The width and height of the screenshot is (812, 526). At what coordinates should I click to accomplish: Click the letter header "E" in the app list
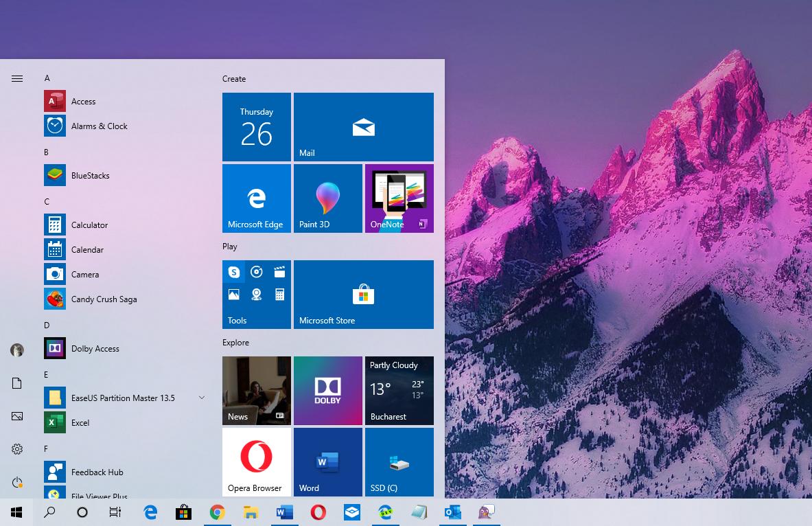pos(46,375)
